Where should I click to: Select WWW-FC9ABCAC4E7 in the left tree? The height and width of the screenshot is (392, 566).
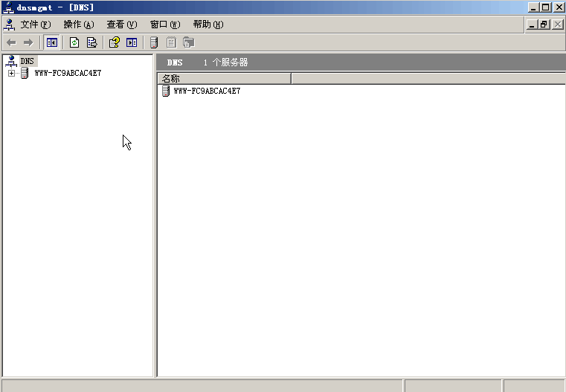coord(67,73)
